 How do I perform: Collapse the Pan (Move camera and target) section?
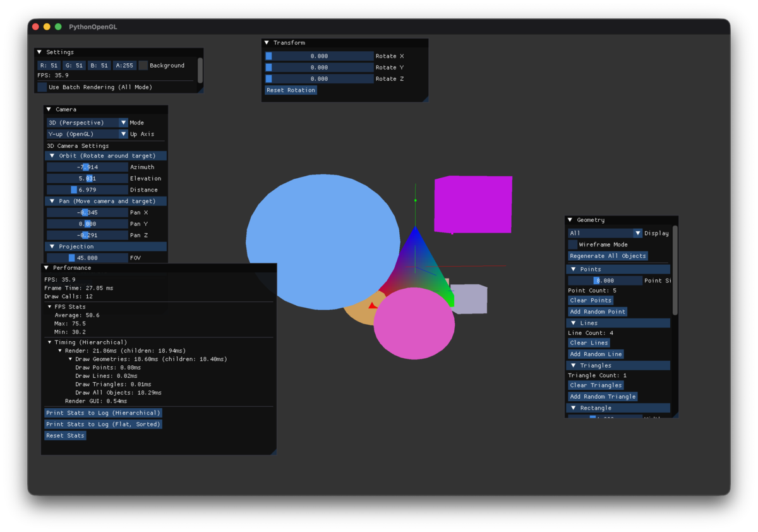[x=106, y=201]
